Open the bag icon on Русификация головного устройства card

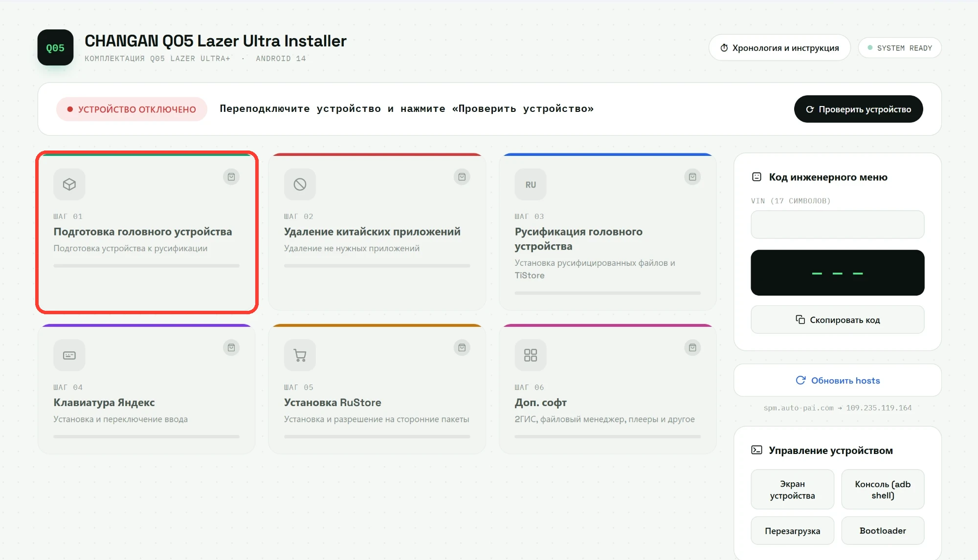pos(692,177)
